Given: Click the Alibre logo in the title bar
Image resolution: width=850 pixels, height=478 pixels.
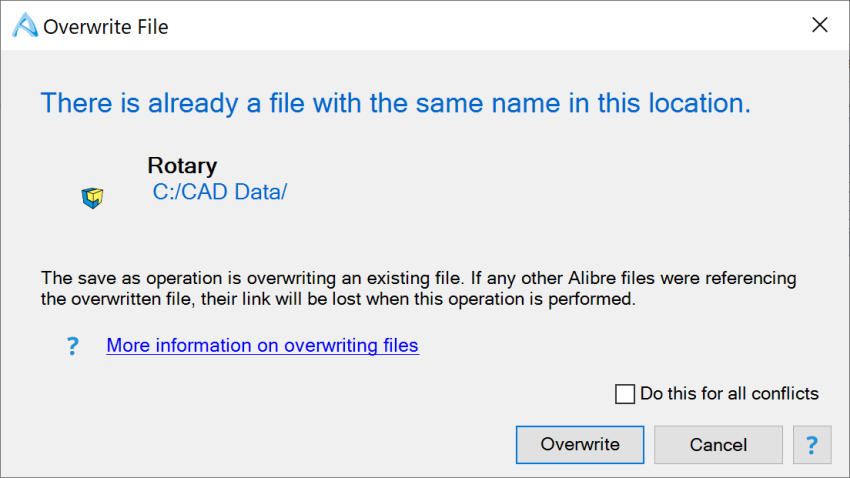Looking at the screenshot, I should pyautogui.click(x=25, y=26).
